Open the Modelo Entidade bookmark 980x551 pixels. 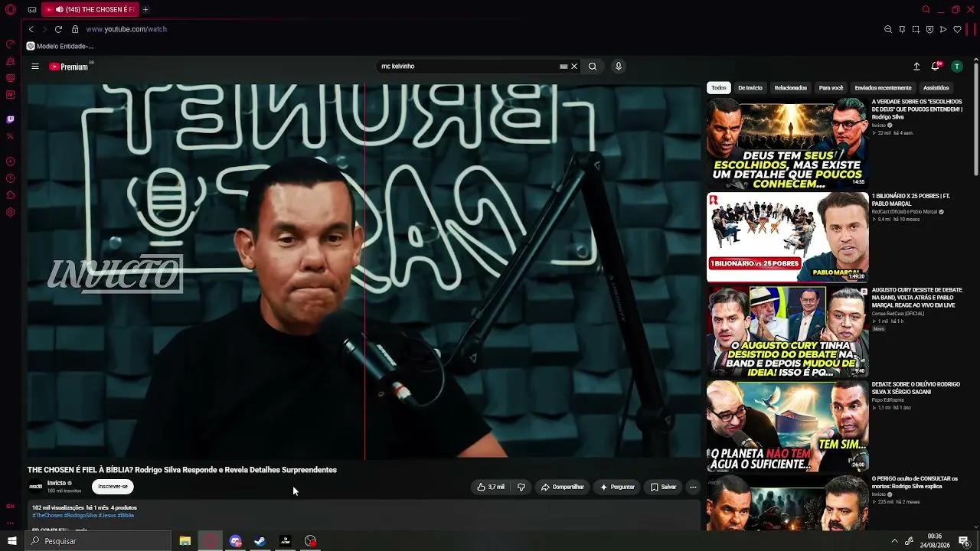60,46
